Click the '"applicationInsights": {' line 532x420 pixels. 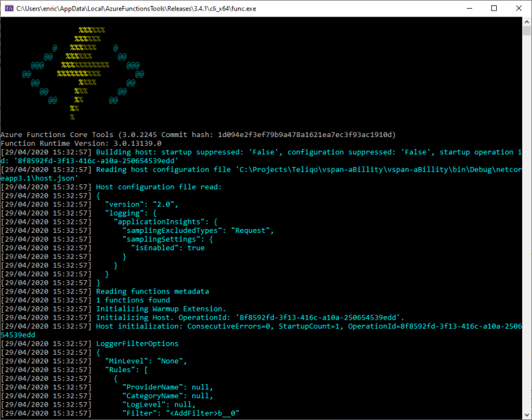click(109, 222)
